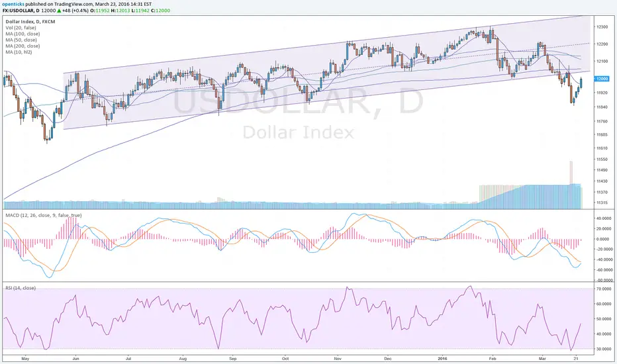Click the 11430 price axis label
617x364 pixels.
click(602, 181)
